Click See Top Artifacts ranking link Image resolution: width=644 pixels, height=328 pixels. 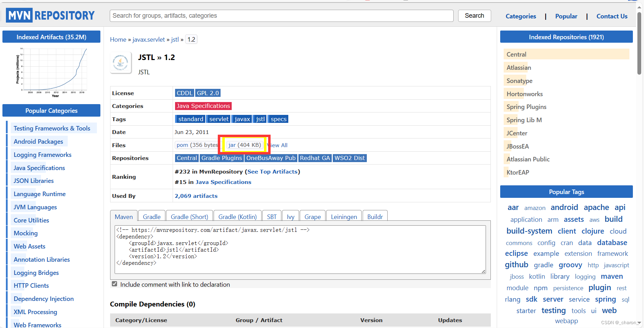272,171
